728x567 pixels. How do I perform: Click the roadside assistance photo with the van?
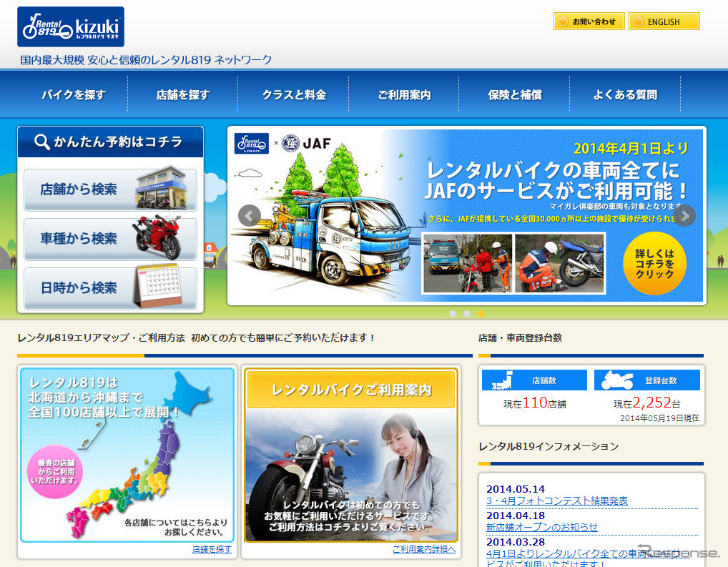tap(468, 263)
